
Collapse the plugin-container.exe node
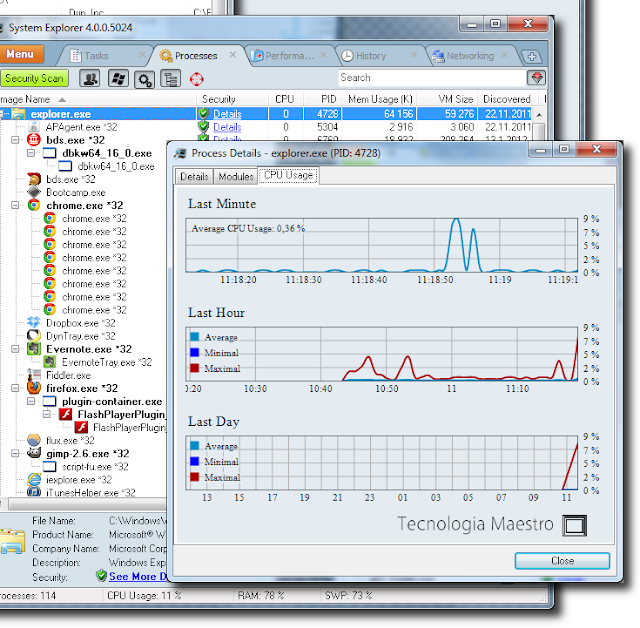[31, 401]
